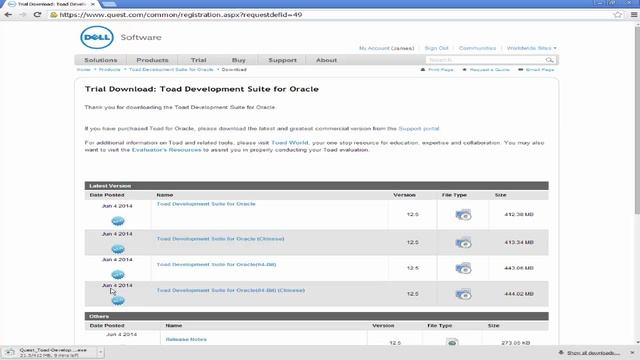
Task: Click Toad Development Suite for Oracle breadcrumb
Action: tap(171, 70)
